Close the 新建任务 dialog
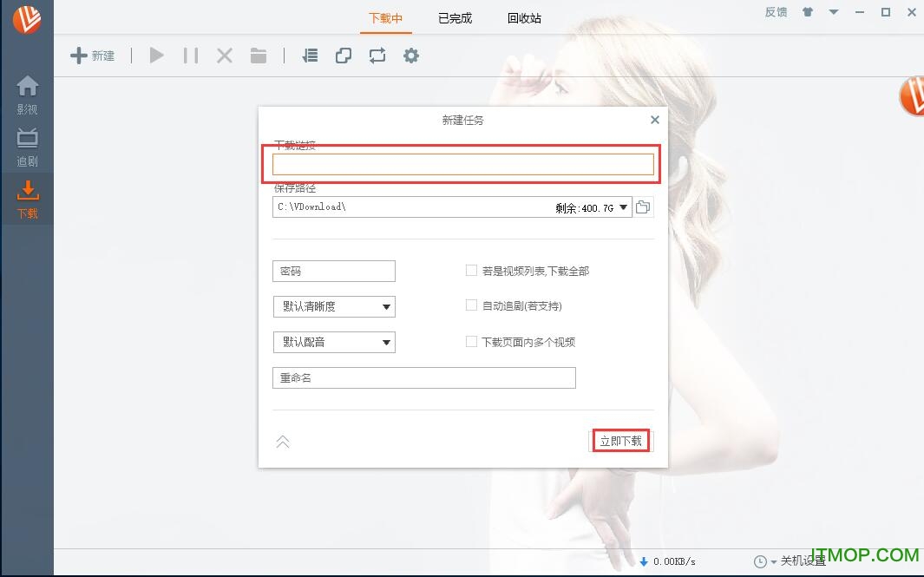This screenshot has height=577, width=924. click(655, 120)
